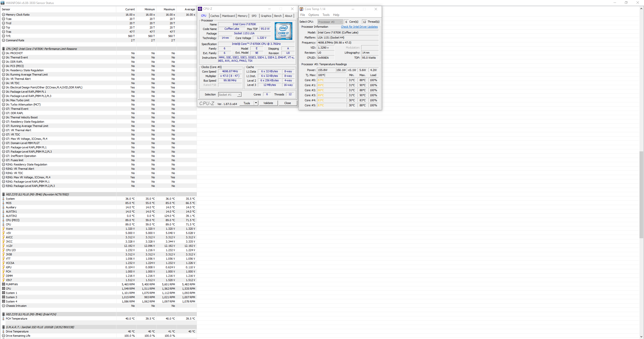
Task: Click the HWiNFO64 title bar icon
Action: coord(3,3)
